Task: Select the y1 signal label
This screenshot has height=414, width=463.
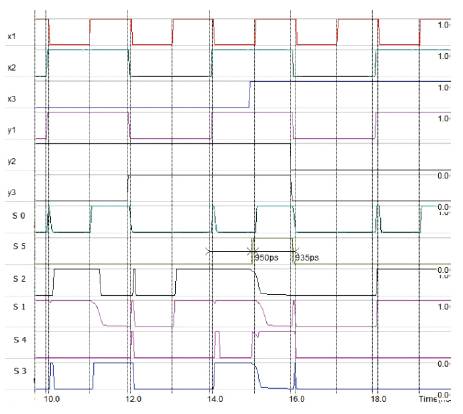Action: (11, 130)
